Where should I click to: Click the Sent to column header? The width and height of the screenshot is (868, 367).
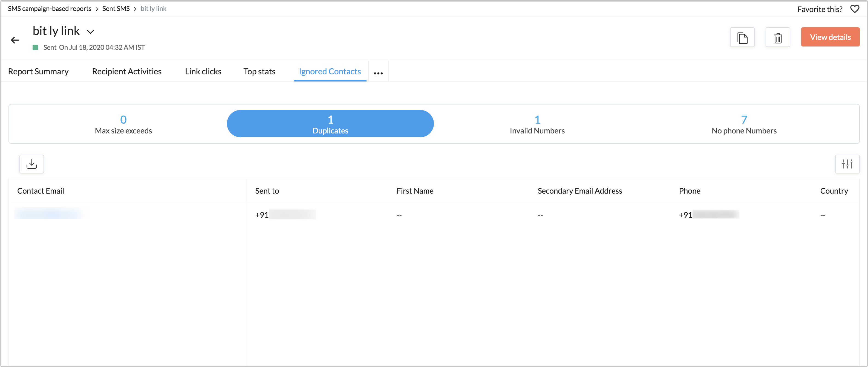point(267,191)
